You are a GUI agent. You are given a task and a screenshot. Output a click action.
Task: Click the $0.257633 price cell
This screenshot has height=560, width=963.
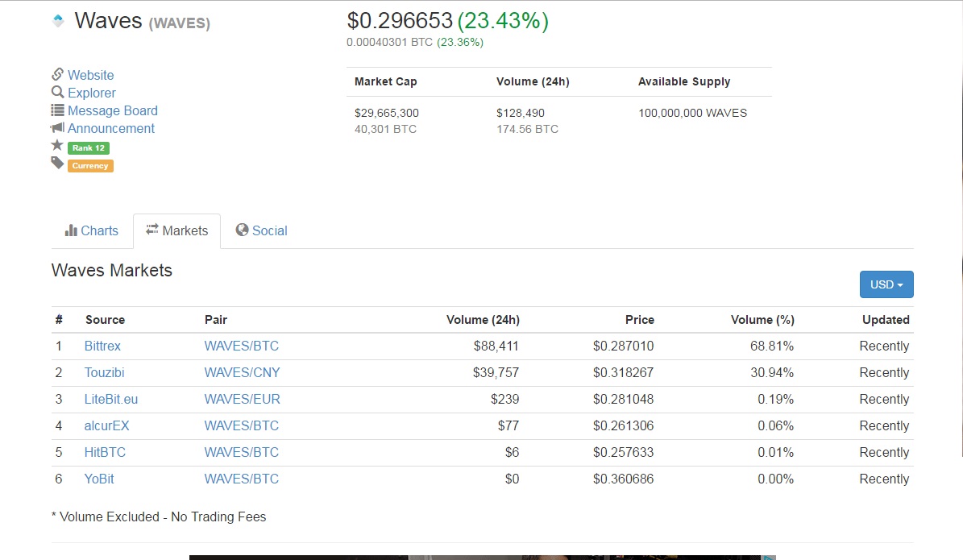tap(624, 453)
